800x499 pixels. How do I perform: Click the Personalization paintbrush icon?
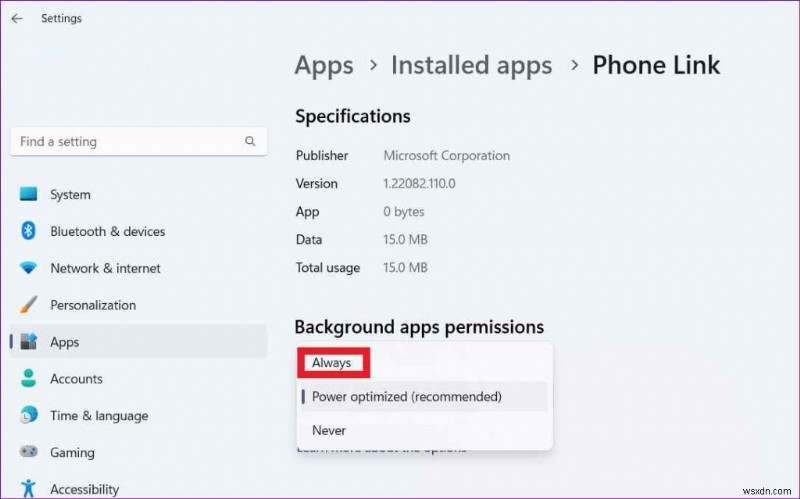(29, 305)
